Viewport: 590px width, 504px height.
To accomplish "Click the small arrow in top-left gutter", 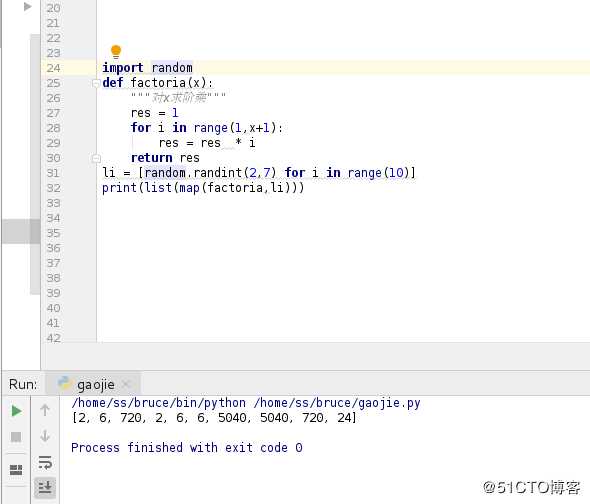I will [x=27, y=7].
